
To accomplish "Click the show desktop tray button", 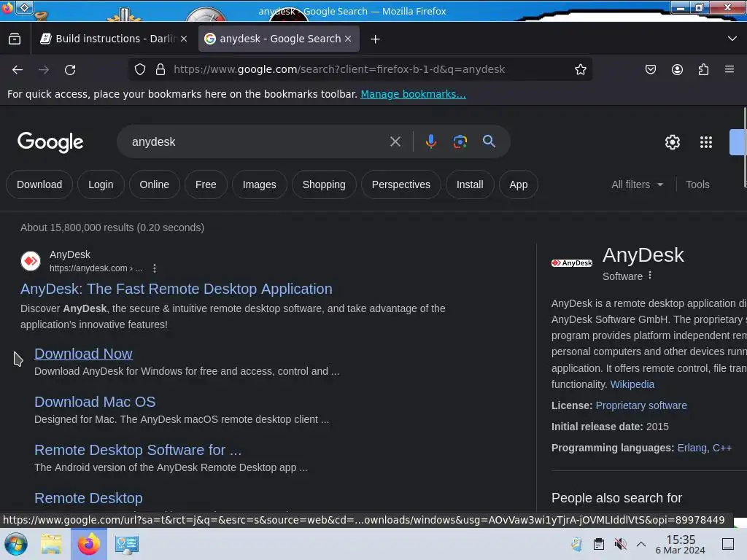I will pos(727,544).
